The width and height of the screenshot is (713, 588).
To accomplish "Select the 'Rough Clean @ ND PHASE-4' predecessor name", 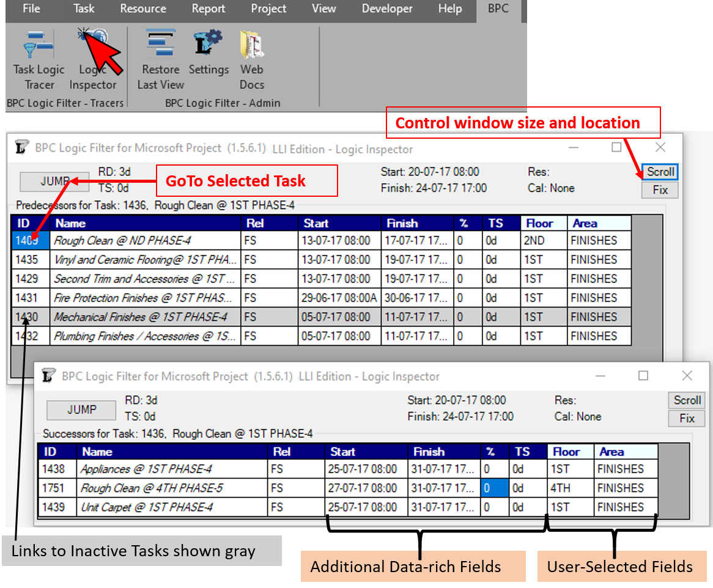I will point(145,240).
